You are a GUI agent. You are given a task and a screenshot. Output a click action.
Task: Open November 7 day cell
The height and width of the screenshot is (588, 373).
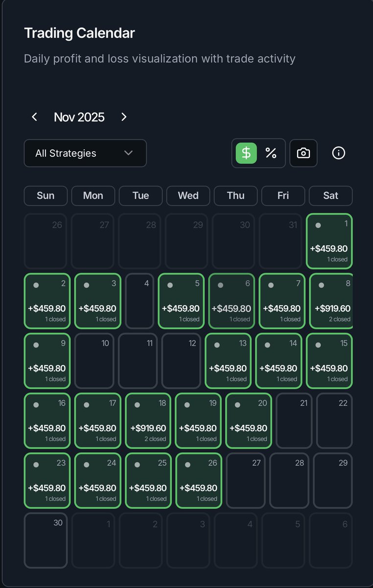[x=282, y=301]
